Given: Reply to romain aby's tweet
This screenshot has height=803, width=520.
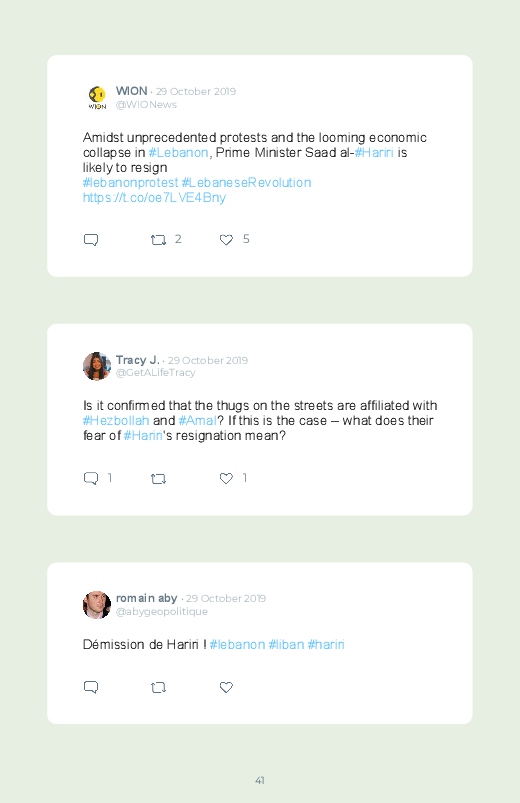Looking at the screenshot, I should click(91, 687).
